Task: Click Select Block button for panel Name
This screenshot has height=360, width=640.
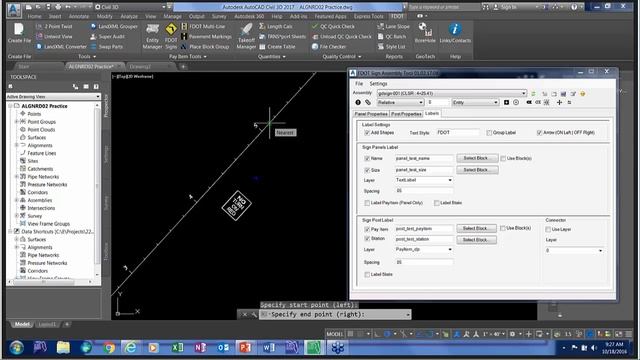Action: pos(477,158)
